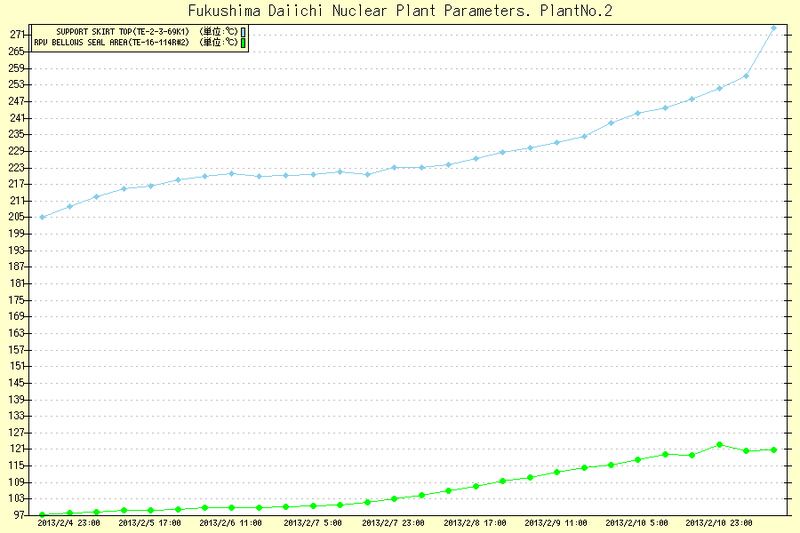
Task: Click y-axis value '97'
Action: [x=19, y=515]
